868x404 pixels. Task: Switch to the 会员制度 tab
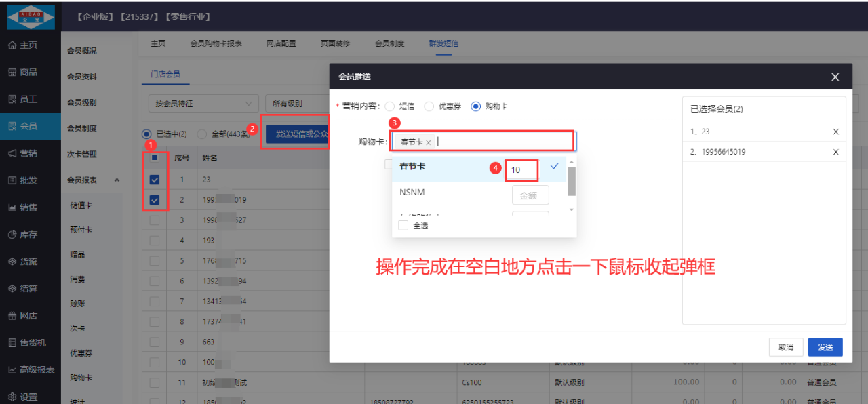[x=389, y=43]
